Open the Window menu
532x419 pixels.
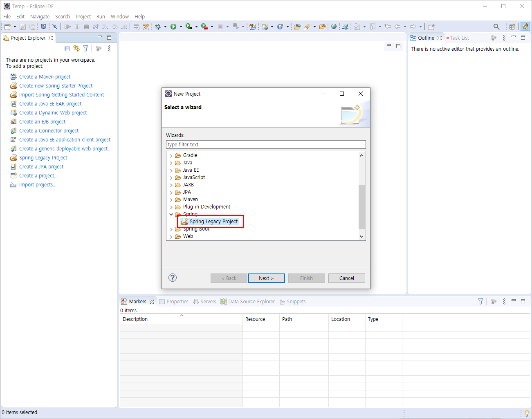(x=119, y=16)
